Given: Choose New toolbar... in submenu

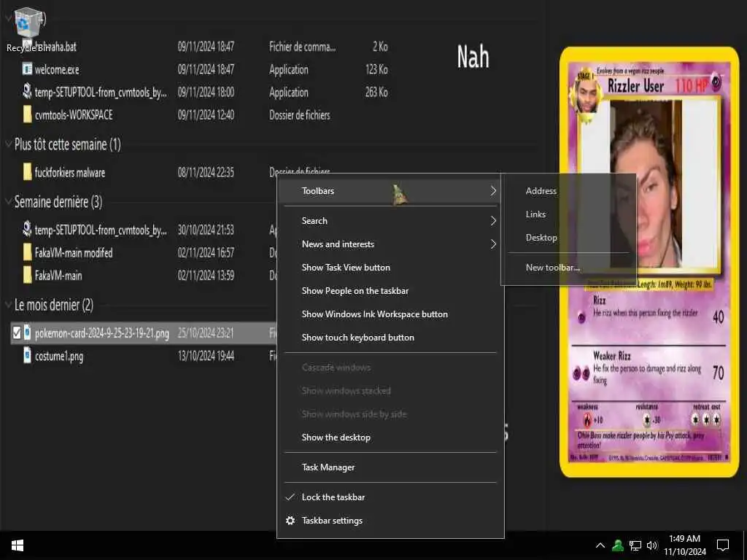Looking at the screenshot, I should pyautogui.click(x=568, y=268).
